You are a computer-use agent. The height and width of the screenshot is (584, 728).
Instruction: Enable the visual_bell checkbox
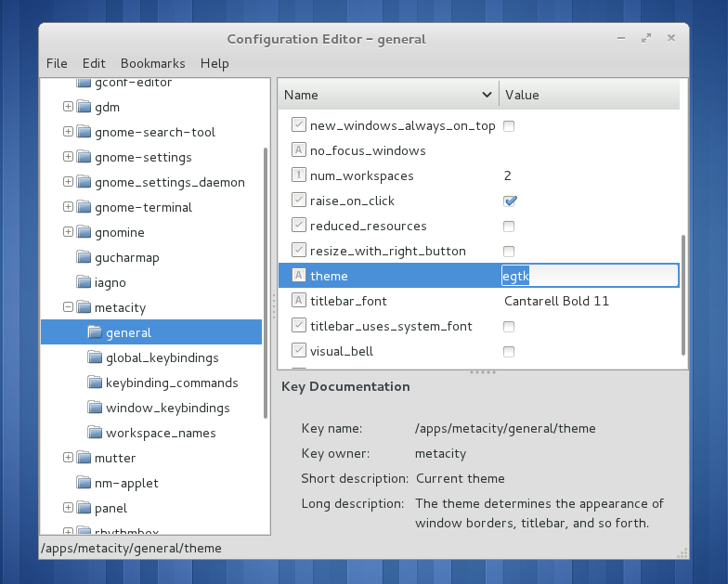pos(509,351)
